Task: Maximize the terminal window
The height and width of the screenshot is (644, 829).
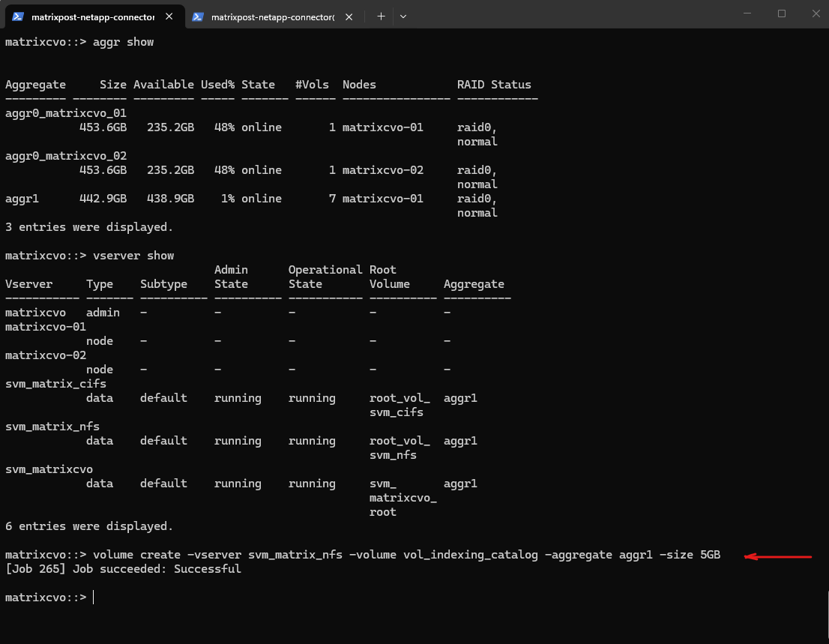Action: point(782,13)
